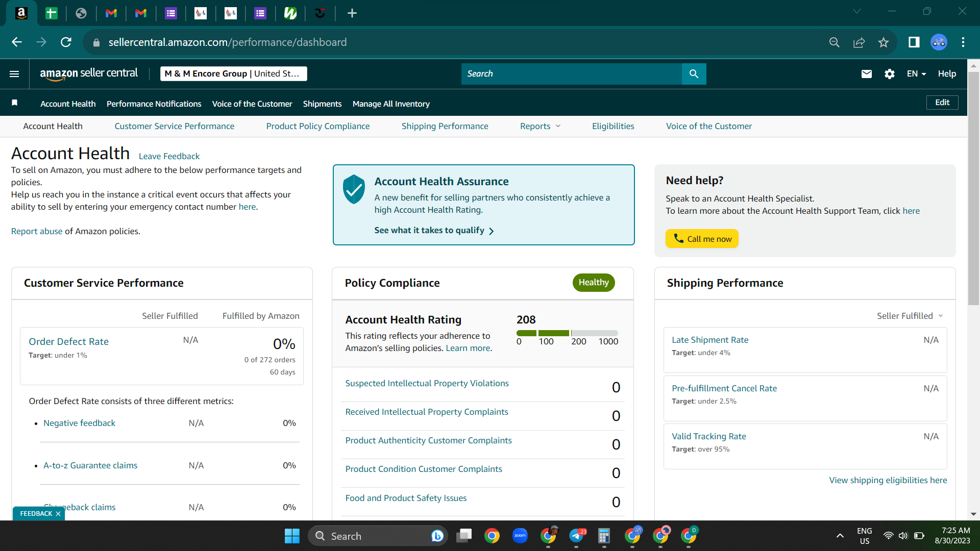Open the Order Defect Rate link
Image resolution: width=980 pixels, height=551 pixels.
[x=68, y=341]
